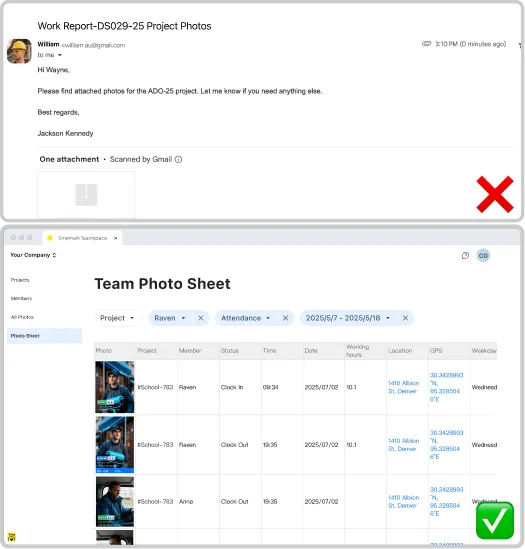
Task: Open the GPS coordinates link in Raven's Clock Out row
Action: (x=447, y=445)
